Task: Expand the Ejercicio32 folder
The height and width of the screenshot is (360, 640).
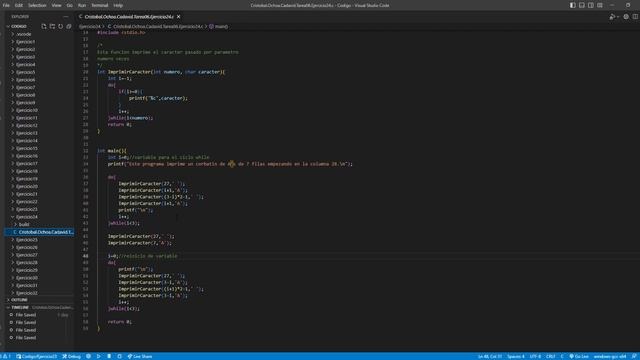Action: coord(27,293)
